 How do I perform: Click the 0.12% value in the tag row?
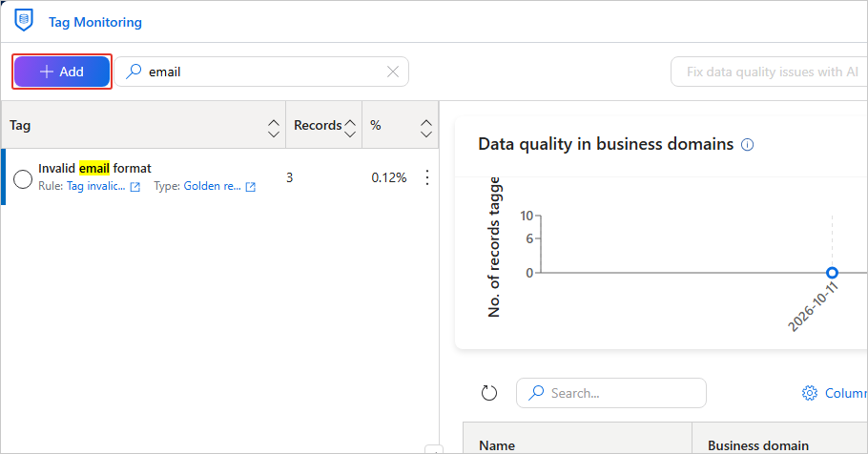(x=389, y=177)
